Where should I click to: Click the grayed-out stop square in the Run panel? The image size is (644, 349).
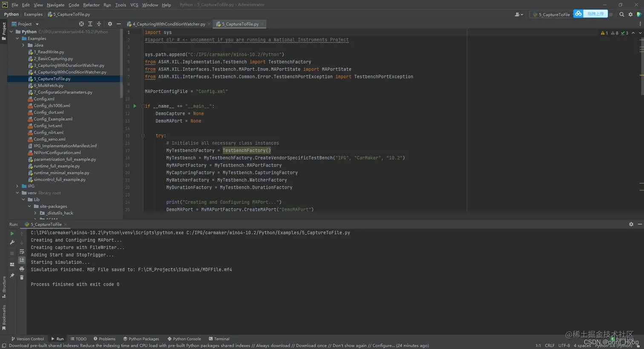click(12, 253)
